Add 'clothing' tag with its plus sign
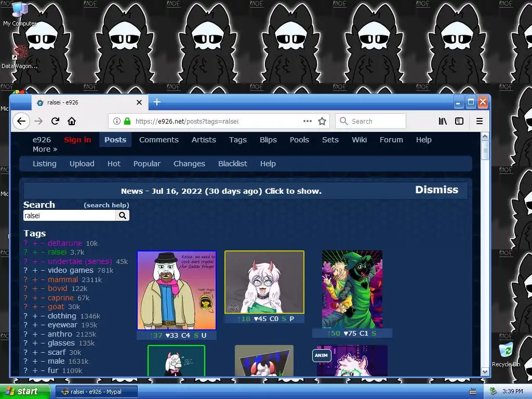The height and width of the screenshot is (399, 532). click(x=35, y=316)
